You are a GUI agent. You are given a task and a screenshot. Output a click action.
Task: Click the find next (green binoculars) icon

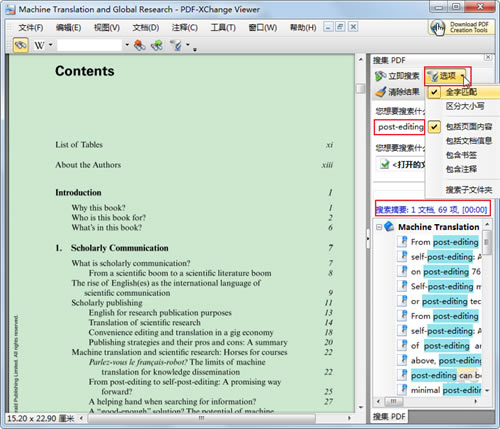tap(157, 45)
